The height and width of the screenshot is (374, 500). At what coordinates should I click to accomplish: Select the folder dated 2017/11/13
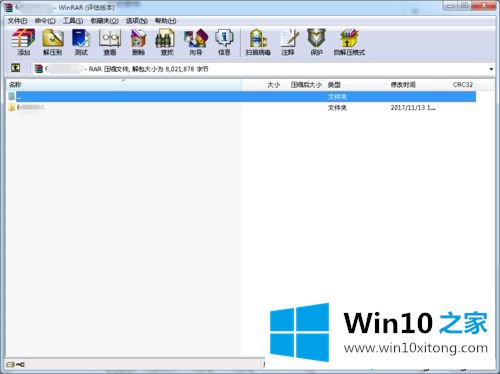241,107
